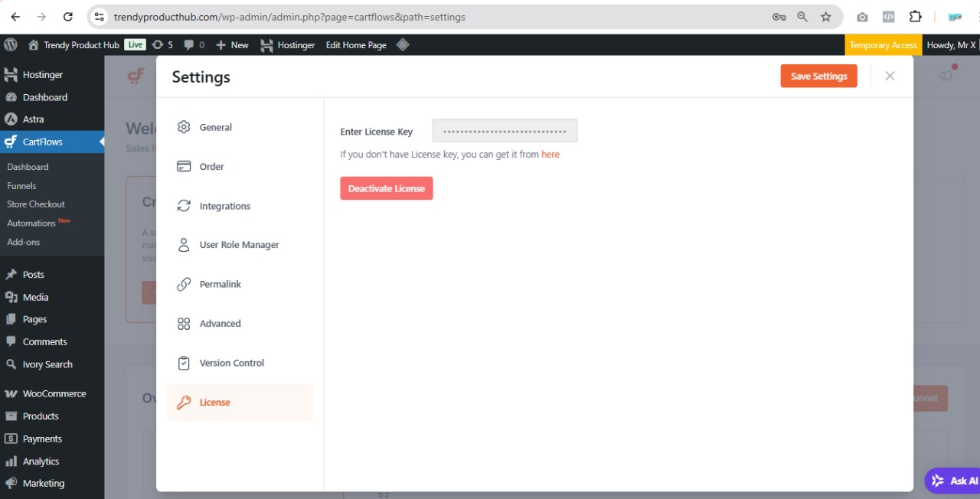The height and width of the screenshot is (499, 980).
Task: Click the General settings gear icon
Action: 184,127
